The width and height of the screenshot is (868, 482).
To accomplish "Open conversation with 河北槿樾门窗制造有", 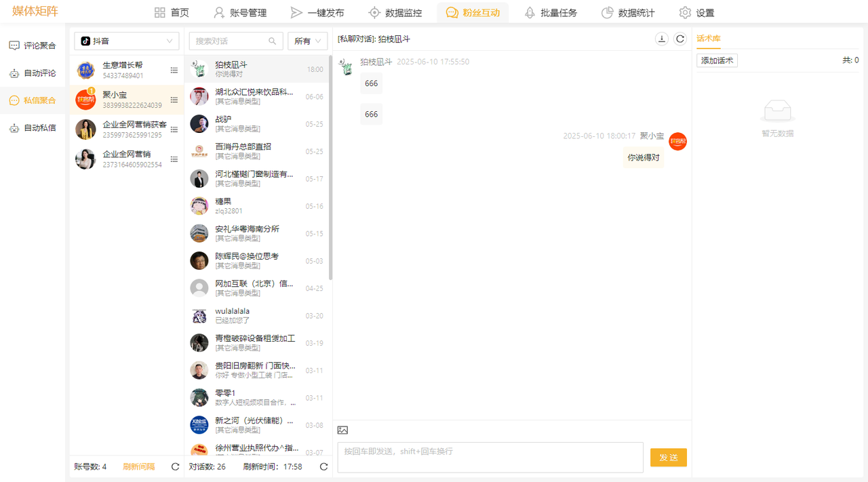I will [x=258, y=178].
